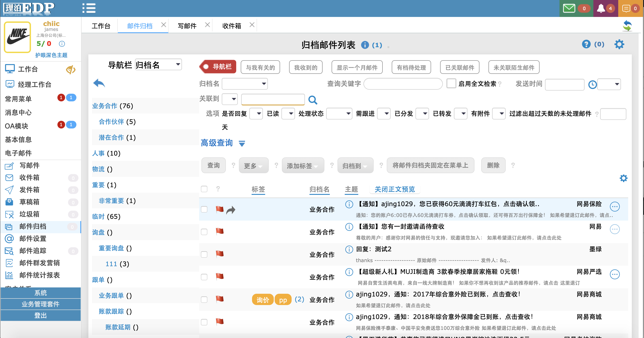Click the 查询关键字 input field

coord(403,84)
